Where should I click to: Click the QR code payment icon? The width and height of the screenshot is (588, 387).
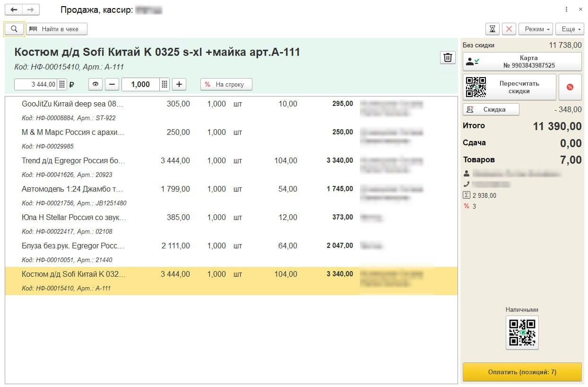click(522, 332)
